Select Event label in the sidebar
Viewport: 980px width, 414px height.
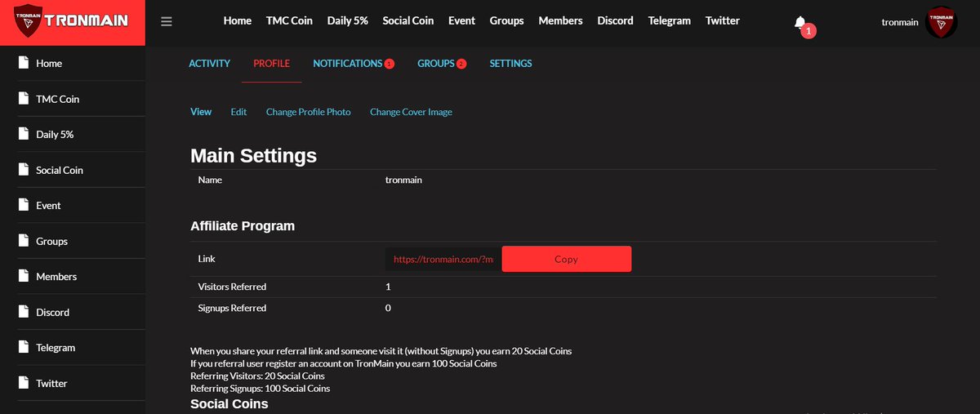[x=48, y=206]
